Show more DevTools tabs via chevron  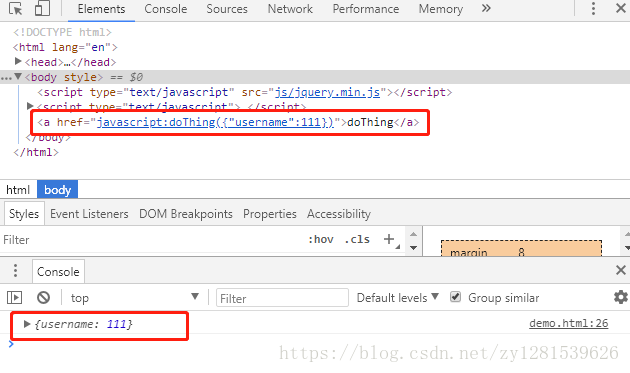click(x=486, y=8)
